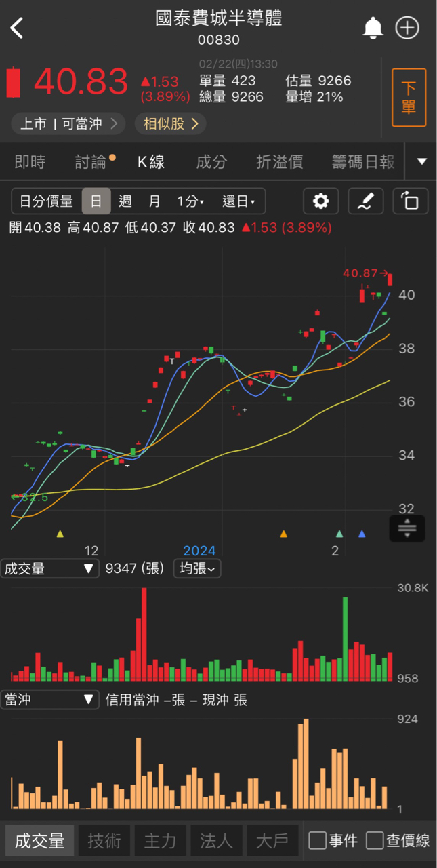Viewport: 437px width, 868px height.
Task: Tap the chart resize handle icon
Action: click(407, 528)
